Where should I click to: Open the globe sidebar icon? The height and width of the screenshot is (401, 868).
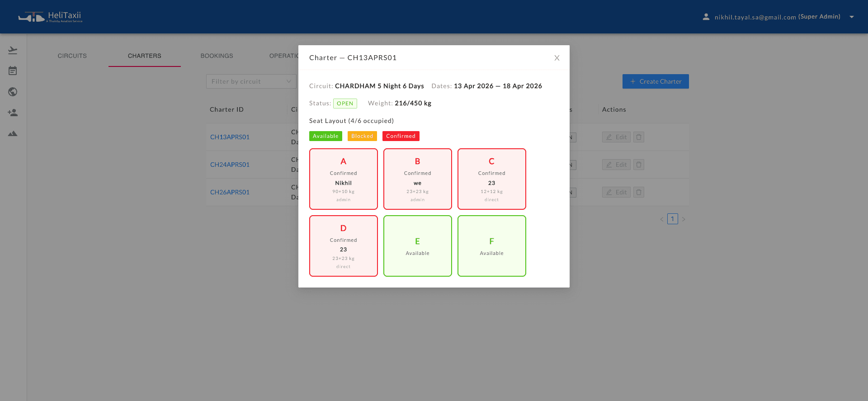[x=13, y=92]
